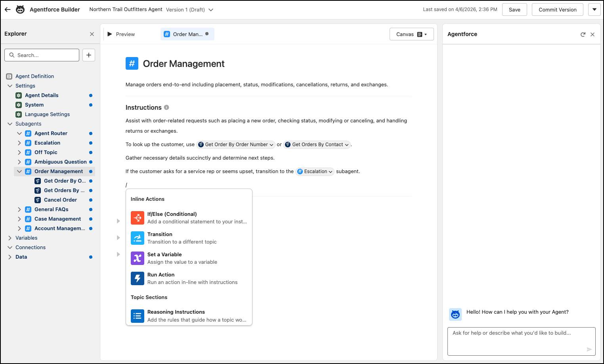Expand the Escalation subagent node
Screen dimensions: 604x364
[x=19, y=143]
